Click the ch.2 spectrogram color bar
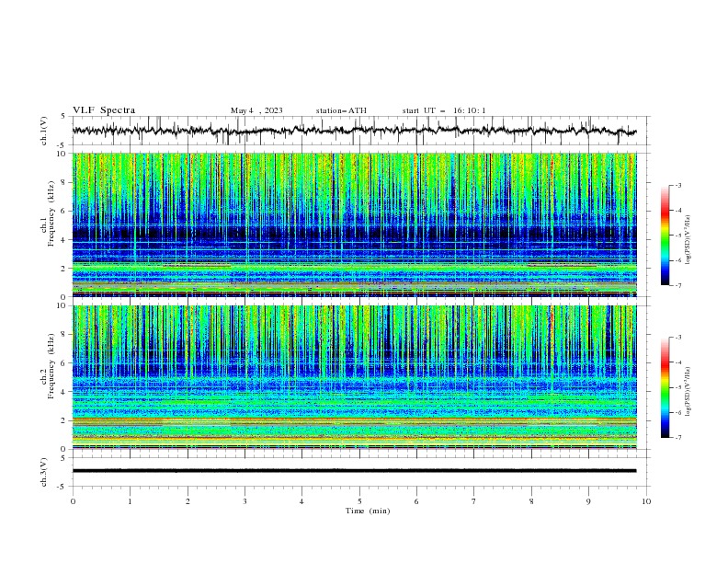The image size is (728, 563). tap(665, 387)
